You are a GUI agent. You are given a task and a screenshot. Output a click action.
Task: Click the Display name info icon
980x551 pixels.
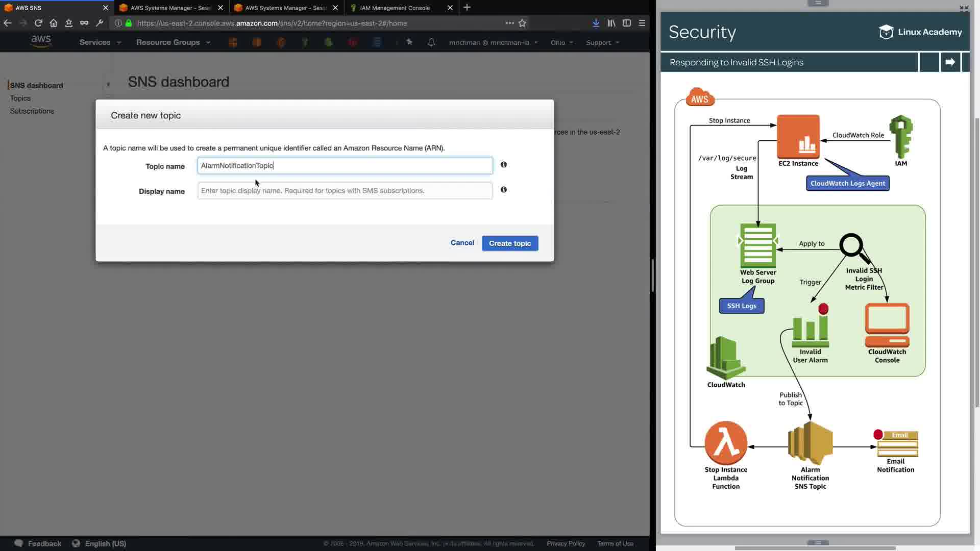pyautogui.click(x=503, y=190)
